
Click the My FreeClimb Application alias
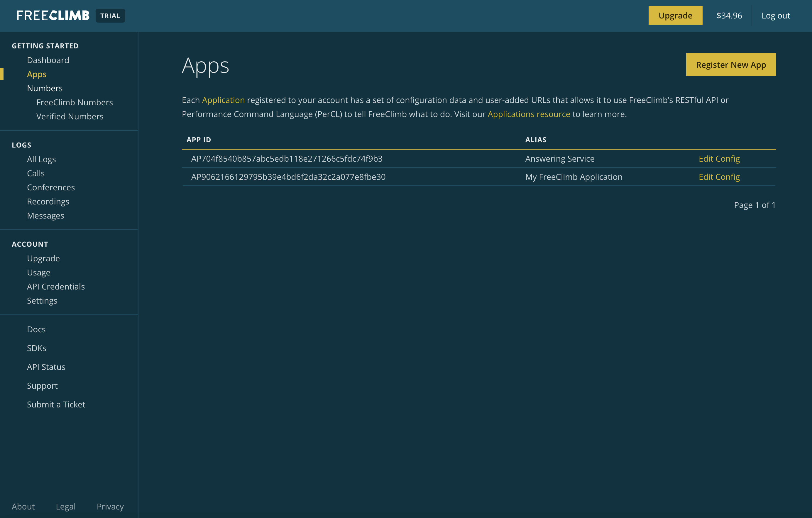pos(574,177)
